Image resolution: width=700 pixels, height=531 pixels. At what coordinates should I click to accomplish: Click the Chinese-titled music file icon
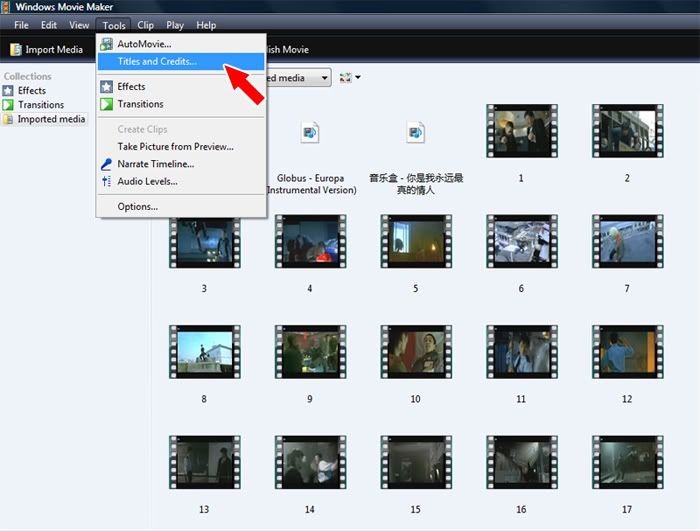pos(415,132)
